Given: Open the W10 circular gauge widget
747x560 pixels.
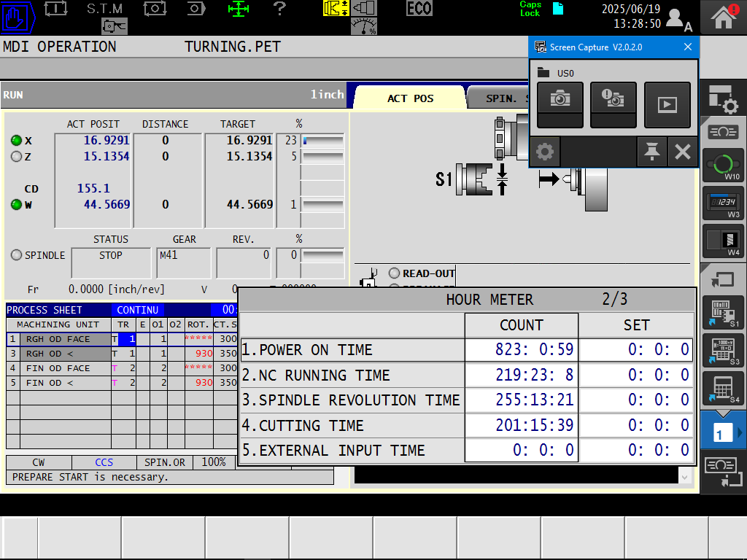Looking at the screenshot, I should click(723, 166).
